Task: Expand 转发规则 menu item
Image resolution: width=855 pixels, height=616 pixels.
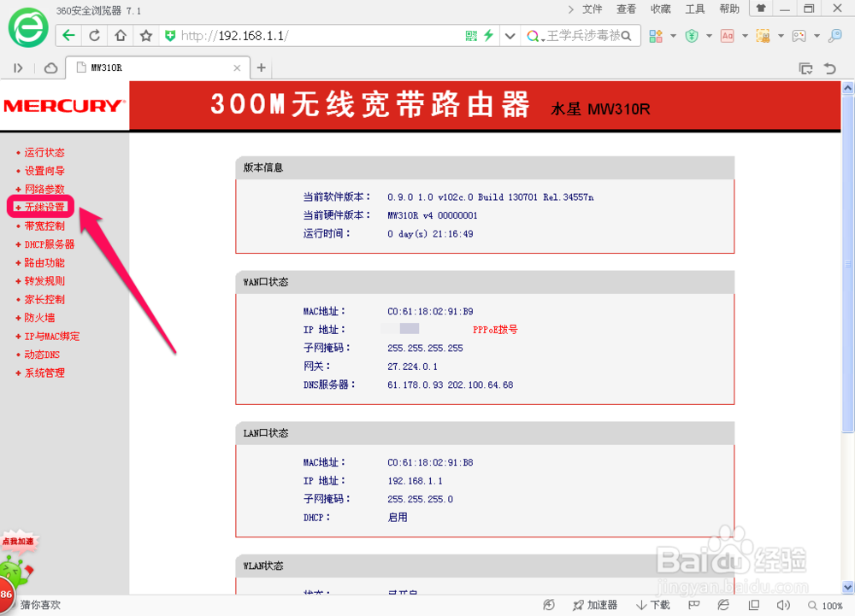Action: pyautogui.click(x=44, y=281)
